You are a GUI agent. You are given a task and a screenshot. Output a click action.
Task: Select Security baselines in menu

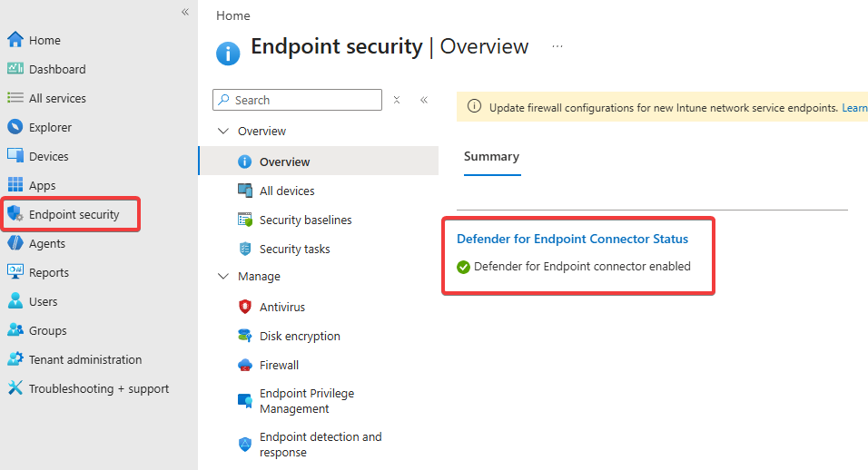306,220
